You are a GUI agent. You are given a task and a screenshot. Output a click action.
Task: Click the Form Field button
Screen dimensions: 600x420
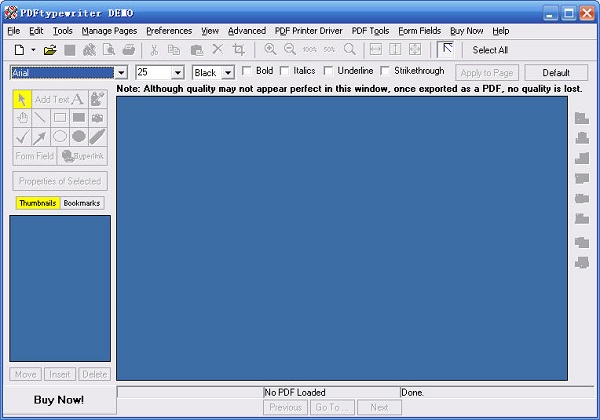35,156
